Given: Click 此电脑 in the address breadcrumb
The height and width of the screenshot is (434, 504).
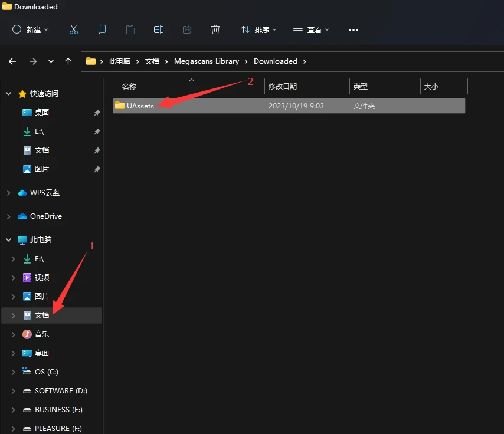Looking at the screenshot, I should coord(120,61).
